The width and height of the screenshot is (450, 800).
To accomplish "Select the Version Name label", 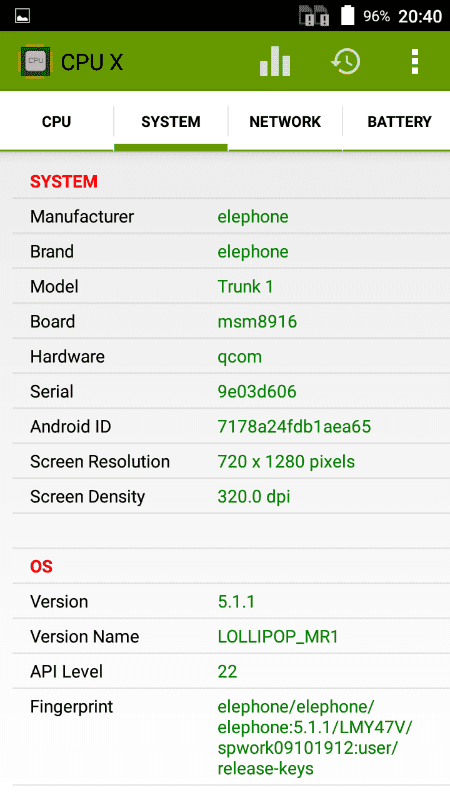I will click(x=85, y=636).
